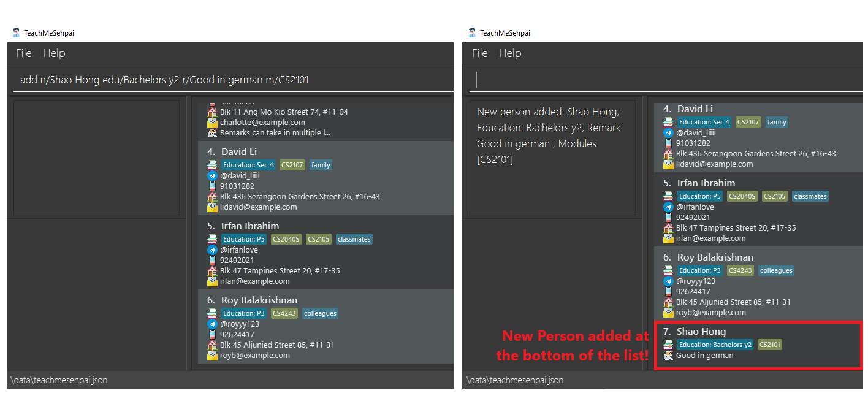The width and height of the screenshot is (868, 412).
Task: Select '6. Roy Balakrishnan' name in right window
Action: [x=708, y=257]
